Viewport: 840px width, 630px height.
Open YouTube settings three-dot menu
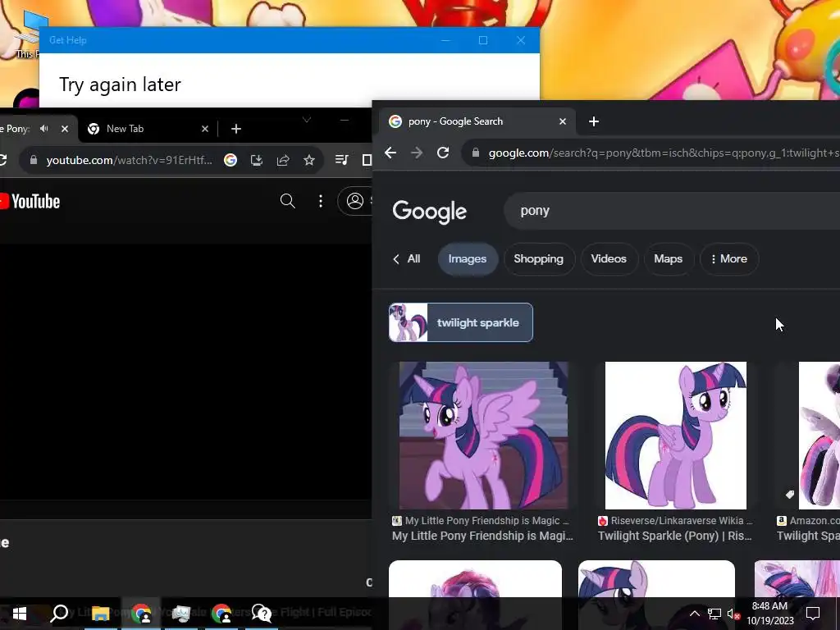click(321, 201)
